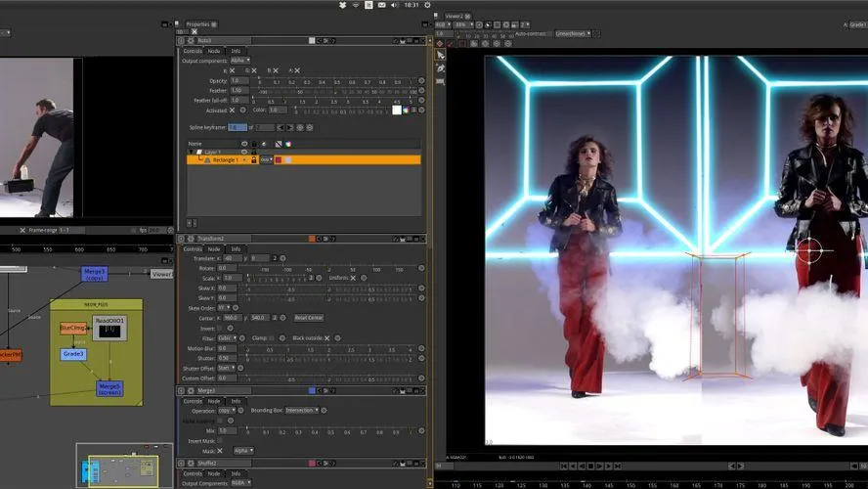
Task: Enable the Auto-contrast checkbox in viewer
Action: pyautogui.click(x=550, y=34)
